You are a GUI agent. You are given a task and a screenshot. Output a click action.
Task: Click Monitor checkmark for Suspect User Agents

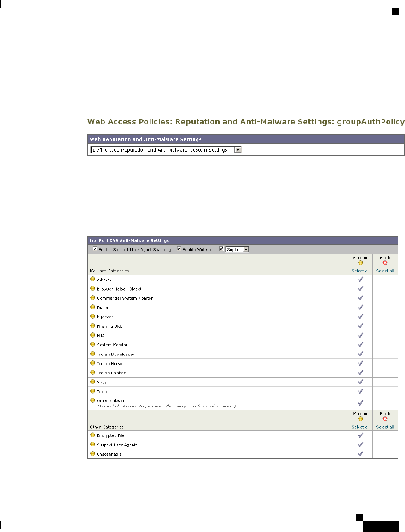point(360,445)
